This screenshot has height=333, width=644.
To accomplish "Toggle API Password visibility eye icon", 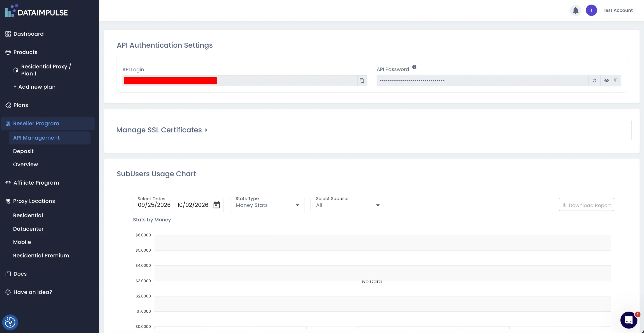I will (x=606, y=80).
